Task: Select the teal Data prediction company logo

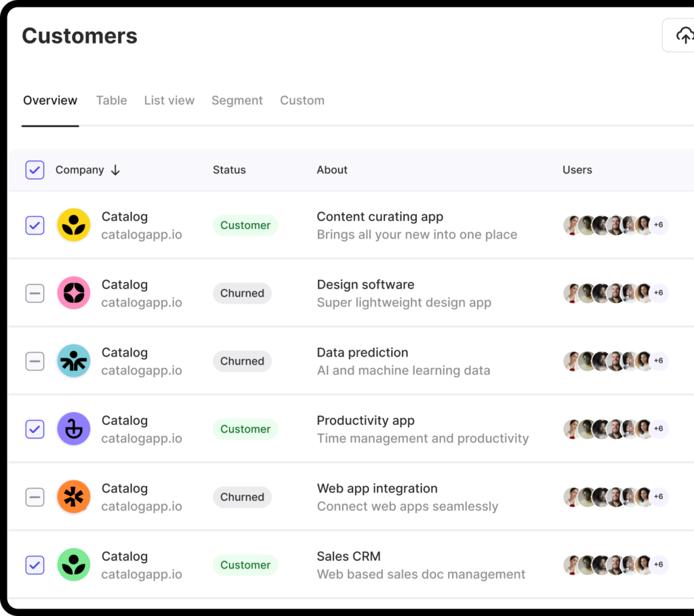Action: [73, 361]
